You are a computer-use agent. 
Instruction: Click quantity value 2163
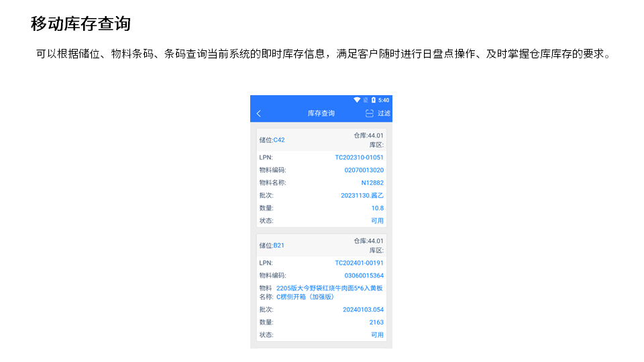(x=376, y=322)
